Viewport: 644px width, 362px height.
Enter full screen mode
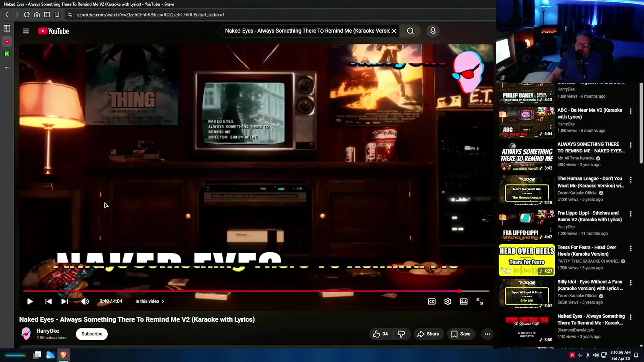tap(480, 301)
